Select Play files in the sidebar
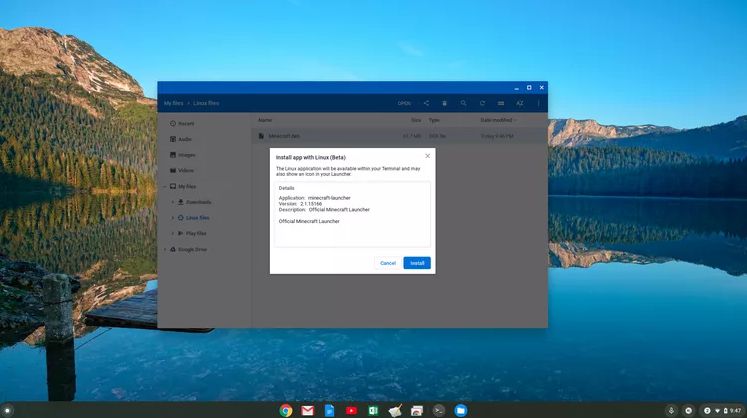The image size is (747, 418). pyautogui.click(x=196, y=234)
